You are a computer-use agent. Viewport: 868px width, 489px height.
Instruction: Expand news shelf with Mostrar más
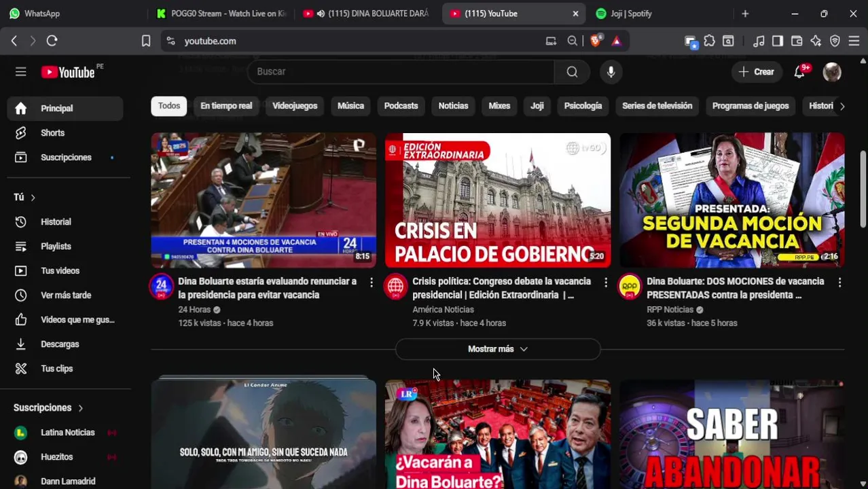coord(498,349)
